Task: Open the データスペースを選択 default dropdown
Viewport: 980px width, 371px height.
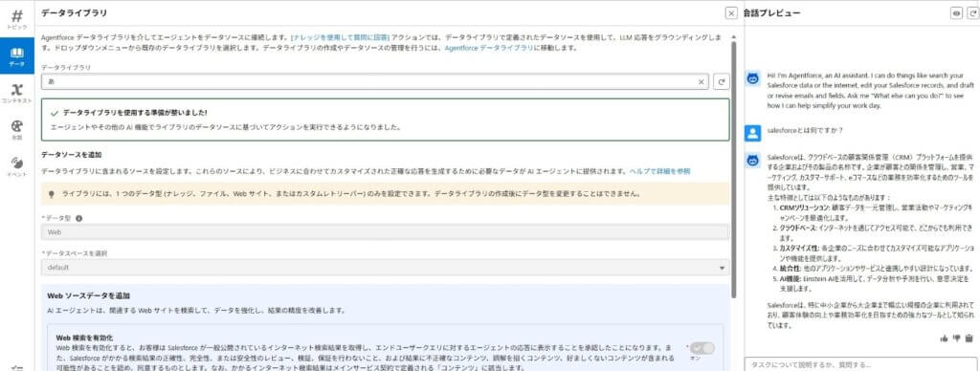Action: tap(385, 268)
